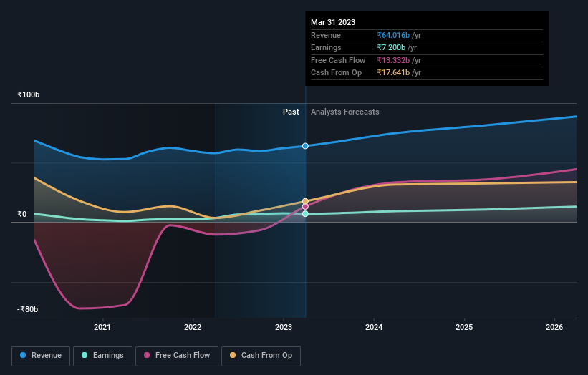Screen dimensions: 588x375
Task: Click the ₹17.641b cash from op value
Action: [393, 73]
